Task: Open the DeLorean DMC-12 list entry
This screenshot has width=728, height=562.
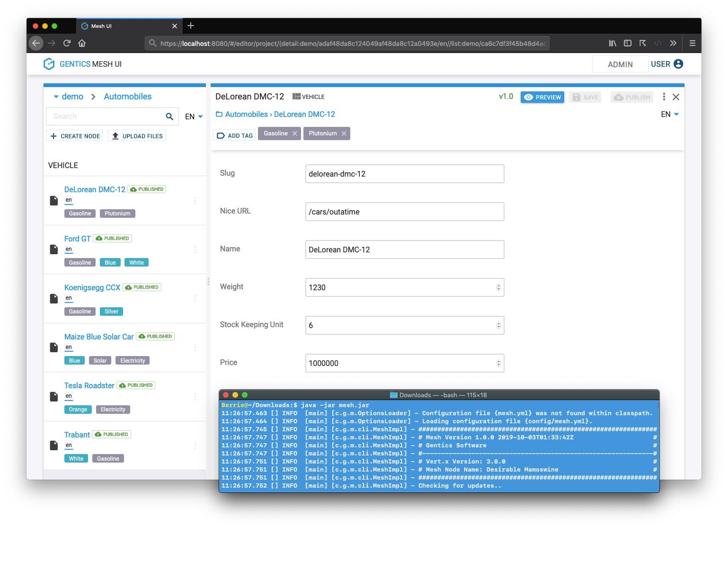Action: [95, 189]
